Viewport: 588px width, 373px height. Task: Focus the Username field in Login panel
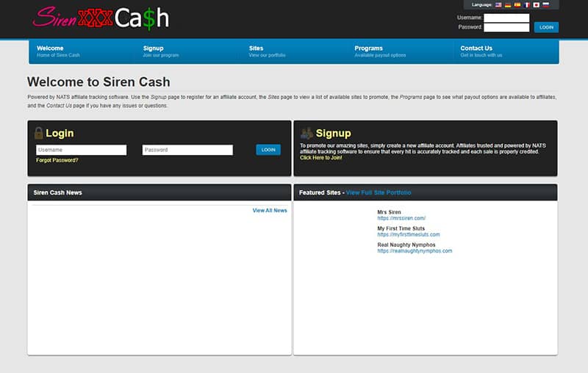[x=82, y=150]
